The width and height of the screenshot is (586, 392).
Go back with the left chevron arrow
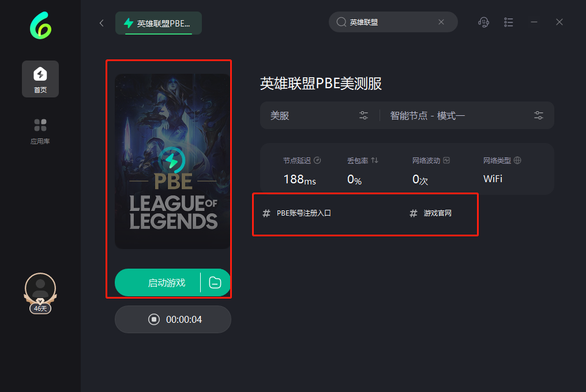[102, 23]
